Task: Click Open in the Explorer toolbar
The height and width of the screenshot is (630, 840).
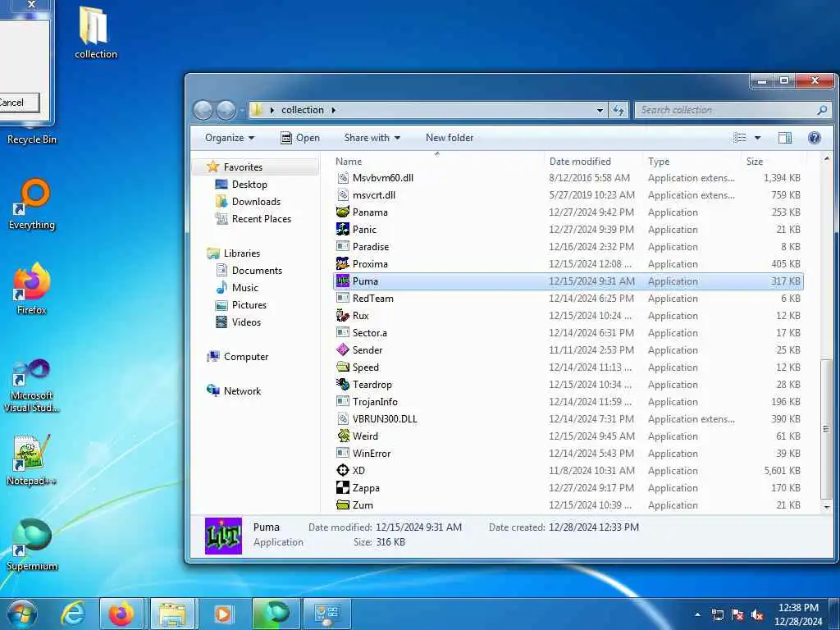Action: coord(300,138)
